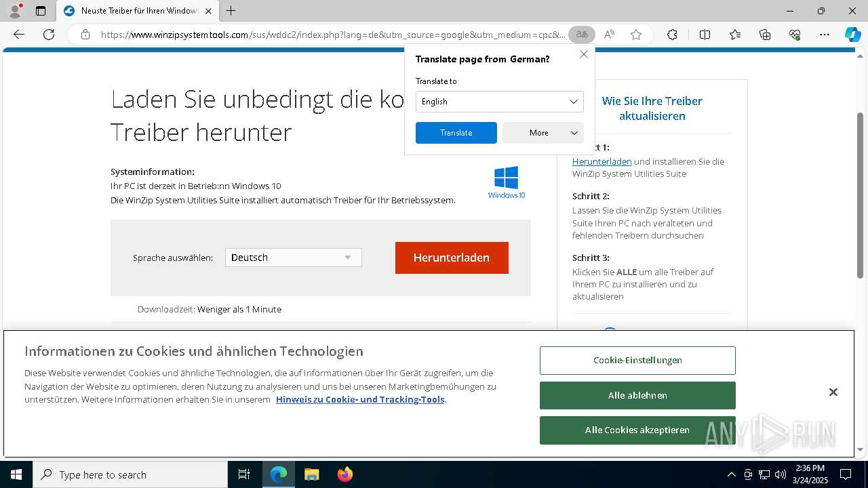Screen dimensions: 868x488
Task: Click the address bar URL
Action: point(332,35)
